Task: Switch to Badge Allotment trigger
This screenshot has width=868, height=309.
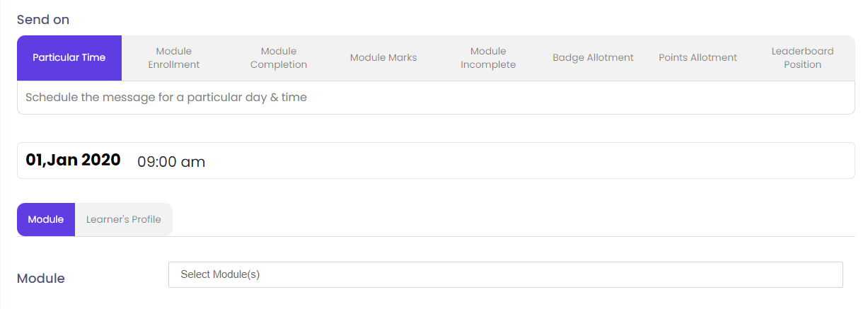Action: click(x=593, y=58)
